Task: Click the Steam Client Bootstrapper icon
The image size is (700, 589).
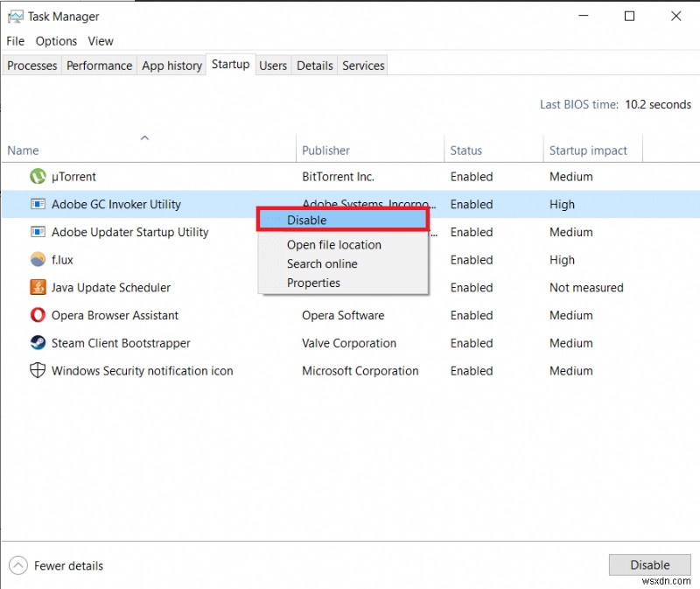Action: pyautogui.click(x=37, y=343)
